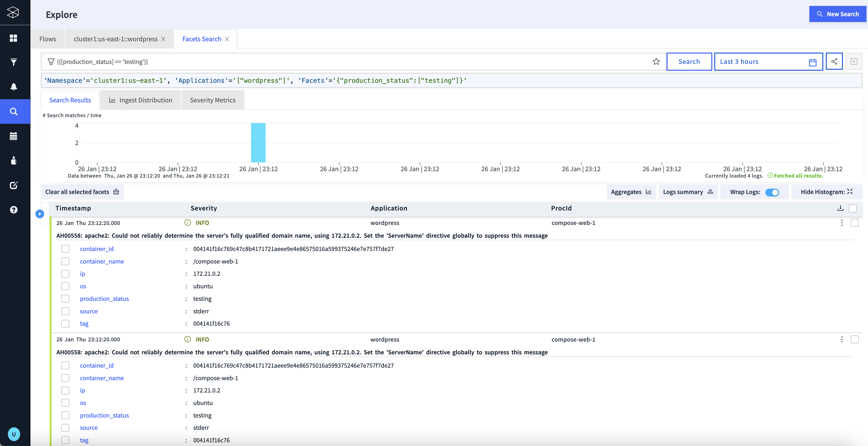Click the blue expand arrow beside Timestamp header

[40, 214]
